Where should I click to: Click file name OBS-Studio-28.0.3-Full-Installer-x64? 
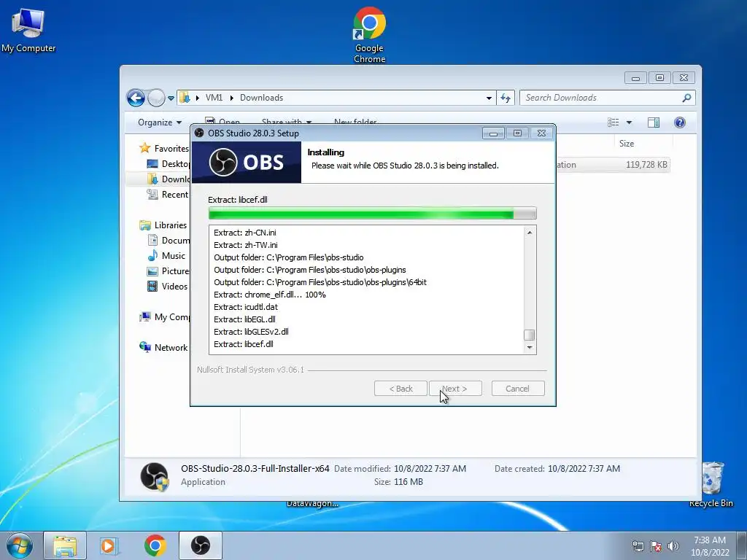click(255, 469)
